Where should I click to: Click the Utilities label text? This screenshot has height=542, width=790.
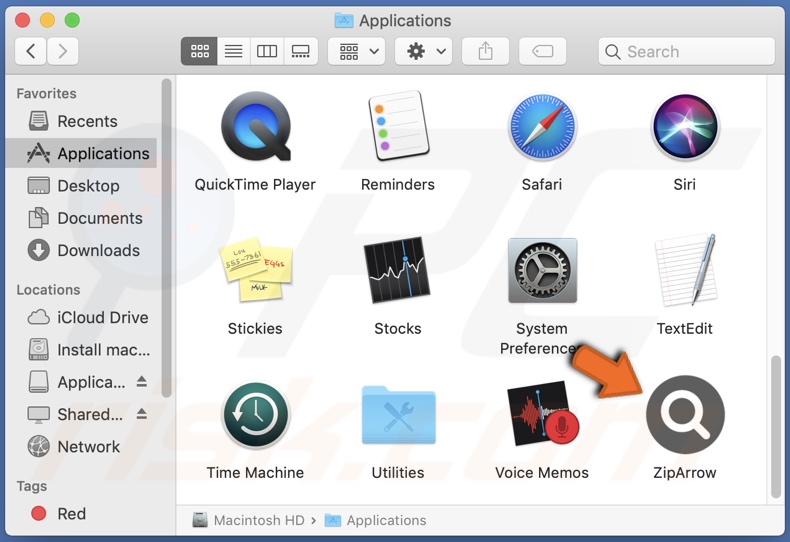(398, 472)
